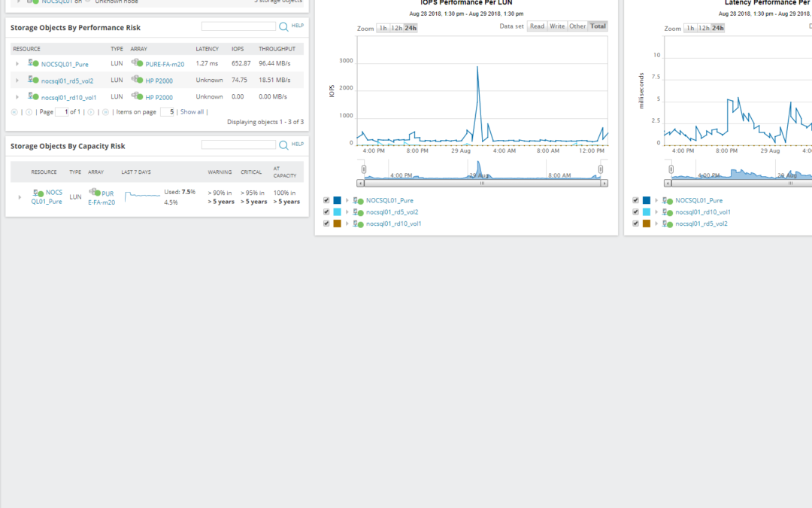The width and height of the screenshot is (812, 508).
Task: Set Latency chart zoom to 12h
Action: 704,28
